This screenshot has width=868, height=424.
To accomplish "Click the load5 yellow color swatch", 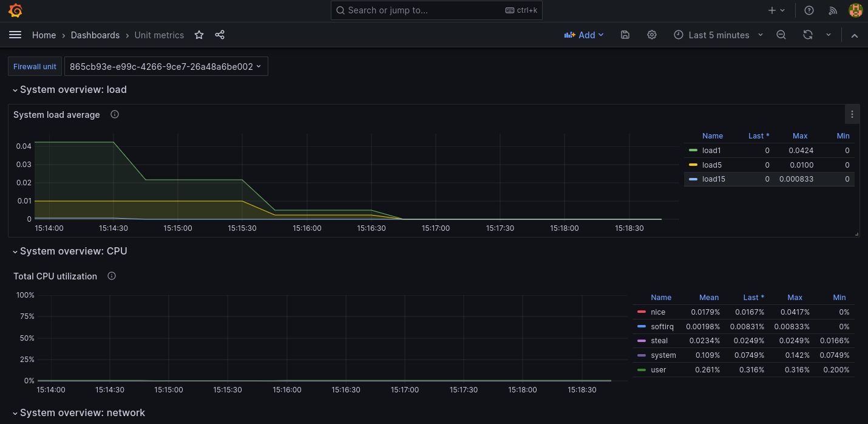I will [693, 165].
